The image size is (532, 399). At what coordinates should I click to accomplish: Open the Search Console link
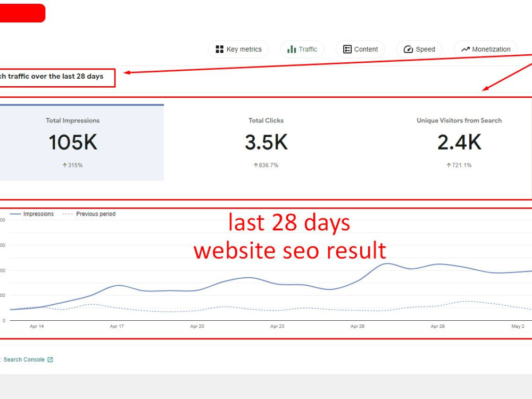24,360
